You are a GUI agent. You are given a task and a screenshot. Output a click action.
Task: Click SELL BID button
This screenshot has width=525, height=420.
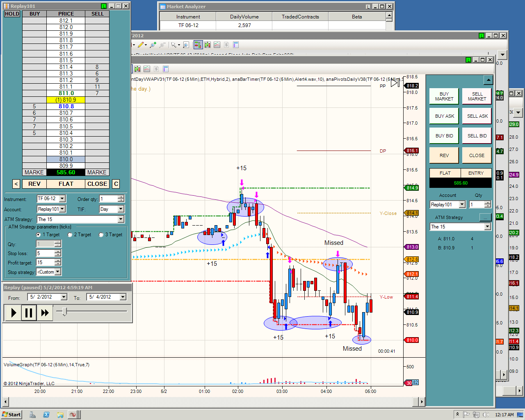pyautogui.click(x=477, y=136)
